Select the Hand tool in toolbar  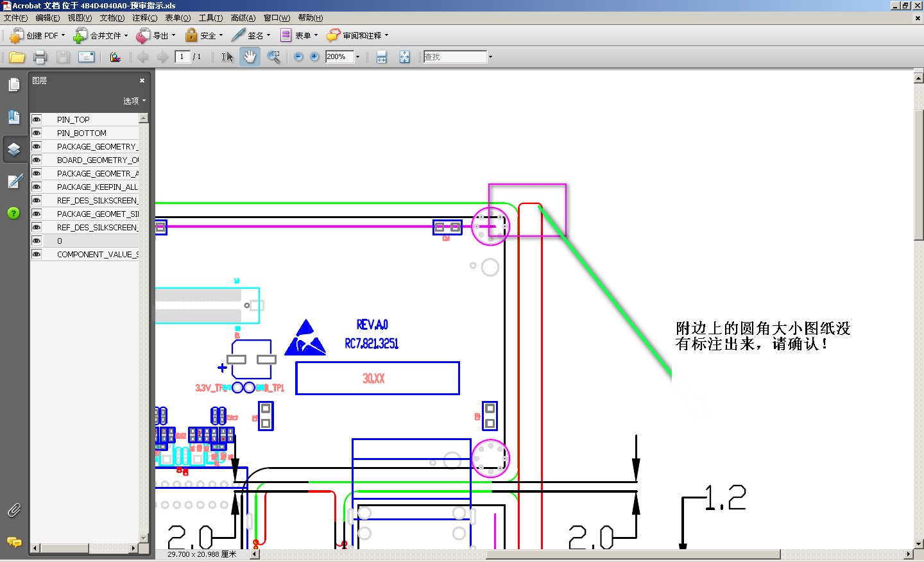[250, 57]
